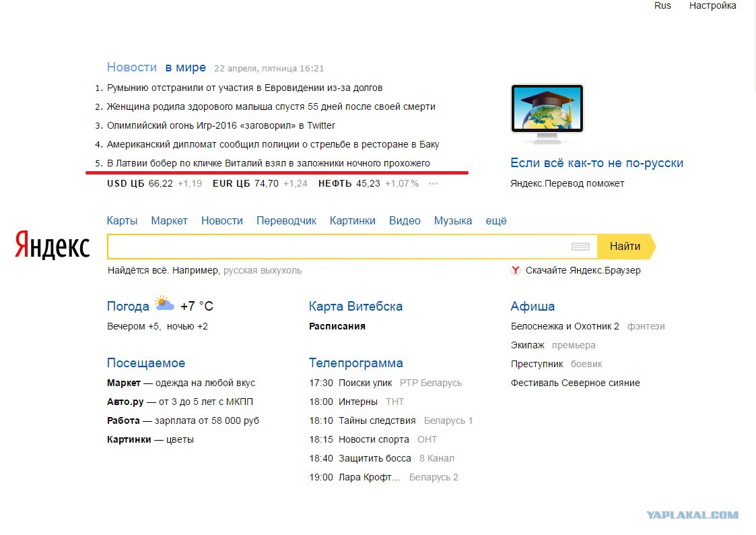This screenshot has width=756, height=535.
Task: Open 18:10 Тайны следствия program
Action: coord(362,420)
